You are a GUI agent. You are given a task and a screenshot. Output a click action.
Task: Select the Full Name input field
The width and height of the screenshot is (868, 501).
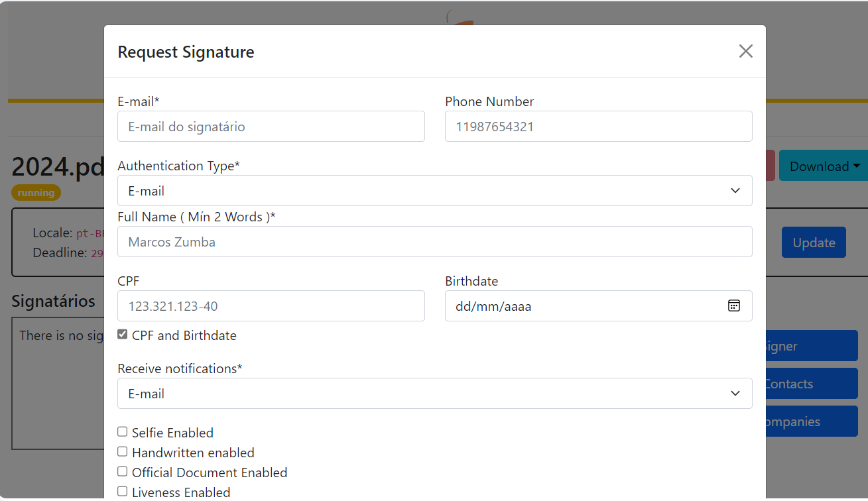[x=434, y=242]
